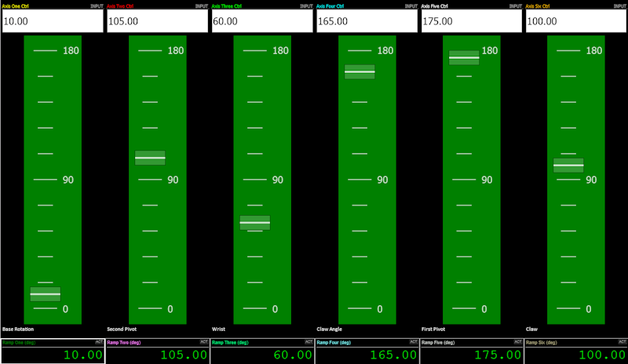Click the Ramp Five (deg) readout 175.00
The height and width of the screenshot is (364, 628).
coord(498,355)
